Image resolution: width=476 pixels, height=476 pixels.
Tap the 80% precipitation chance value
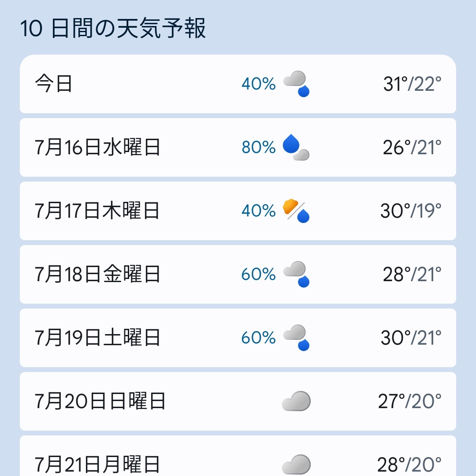click(x=259, y=147)
